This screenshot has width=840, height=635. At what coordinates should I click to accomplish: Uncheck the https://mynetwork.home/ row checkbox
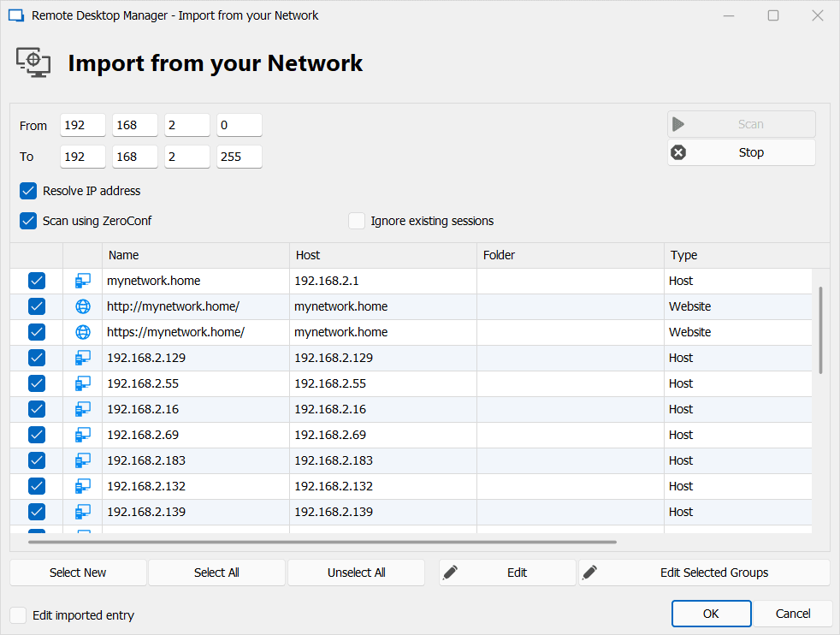point(37,332)
